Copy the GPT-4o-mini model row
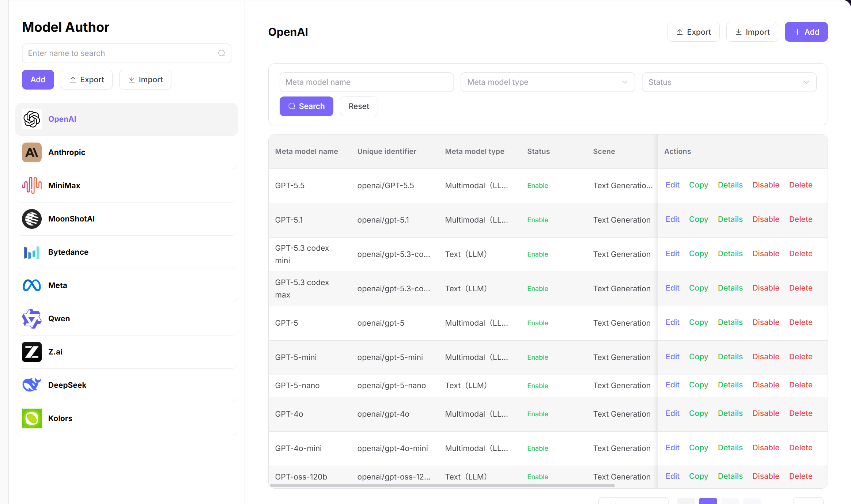Image resolution: width=851 pixels, height=504 pixels. click(x=699, y=448)
